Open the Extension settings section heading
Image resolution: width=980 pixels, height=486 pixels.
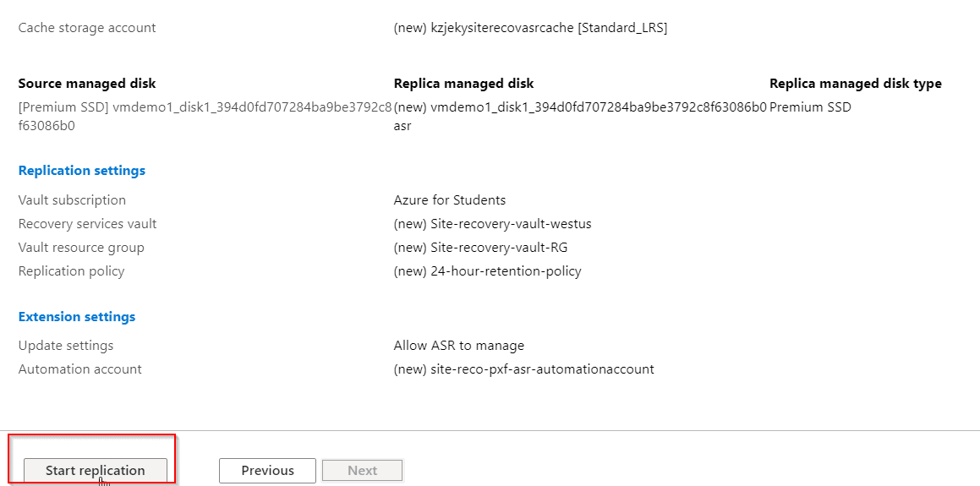click(77, 317)
